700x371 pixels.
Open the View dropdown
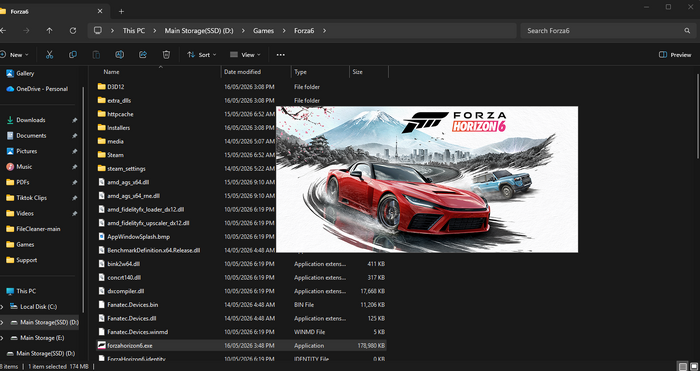pos(245,55)
